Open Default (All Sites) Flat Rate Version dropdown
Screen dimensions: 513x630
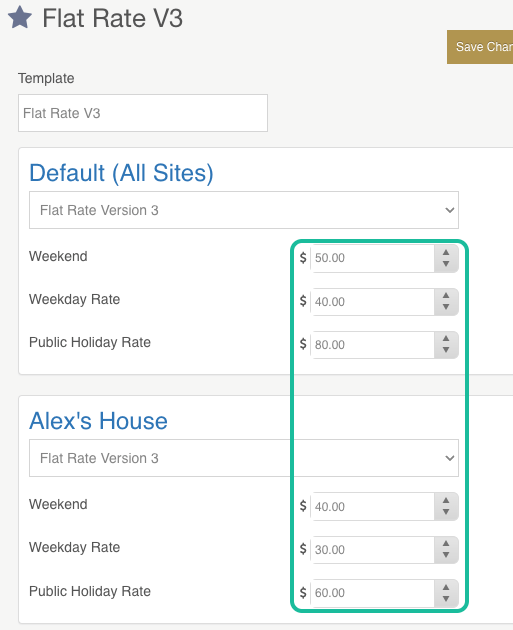coord(244,210)
